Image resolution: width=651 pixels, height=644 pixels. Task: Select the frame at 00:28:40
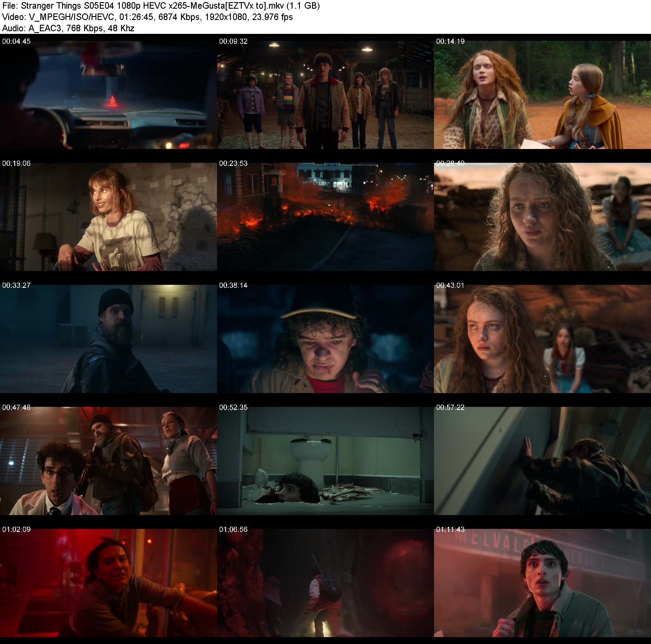click(542, 217)
